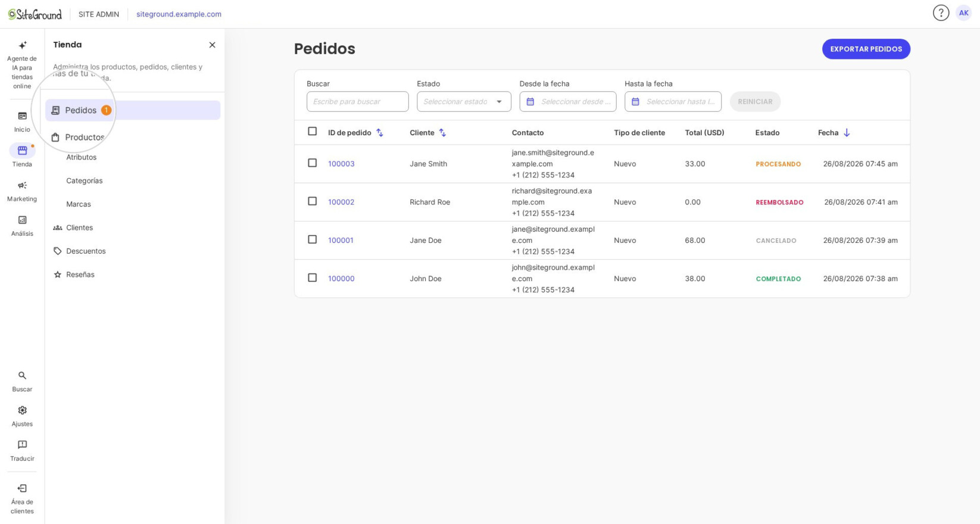Select order 100001 checkbox
The width and height of the screenshot is (980, 524).
(x=312, y=239)
